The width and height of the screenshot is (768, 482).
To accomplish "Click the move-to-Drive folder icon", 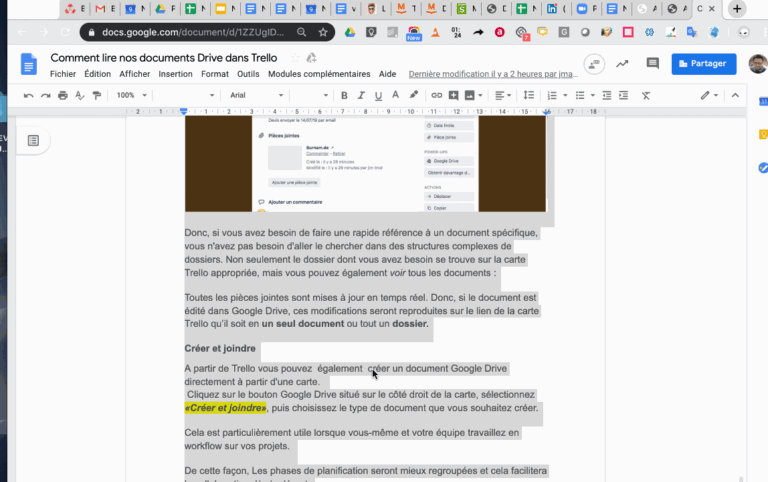I will (312, 58).
